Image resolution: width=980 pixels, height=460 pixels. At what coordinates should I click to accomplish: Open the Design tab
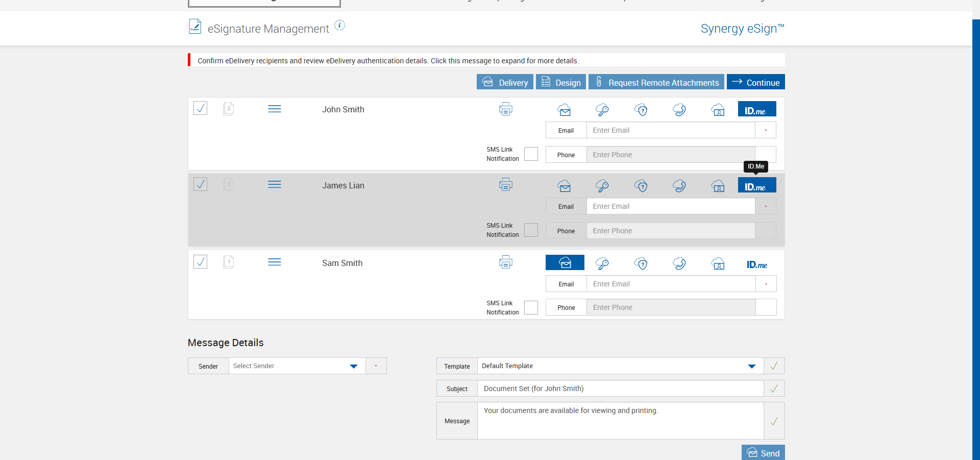[x=560, y=82]
